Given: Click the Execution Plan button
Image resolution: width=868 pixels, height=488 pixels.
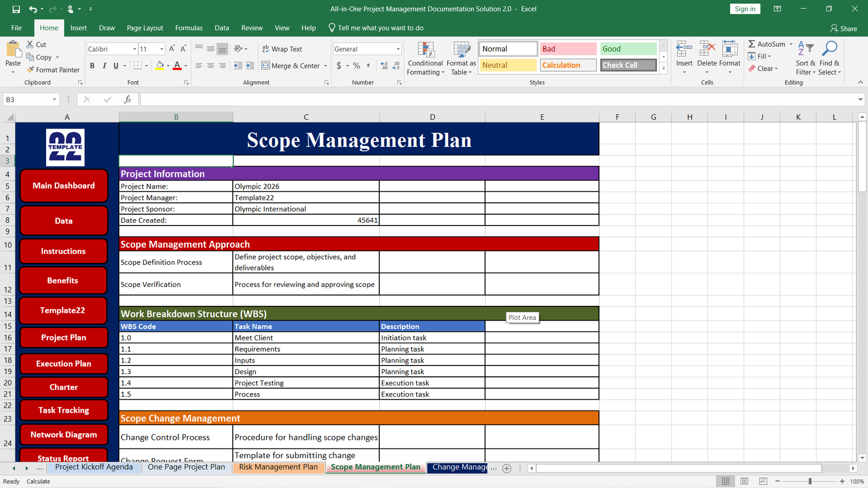Looking at the screenshot, I should 63,363.
